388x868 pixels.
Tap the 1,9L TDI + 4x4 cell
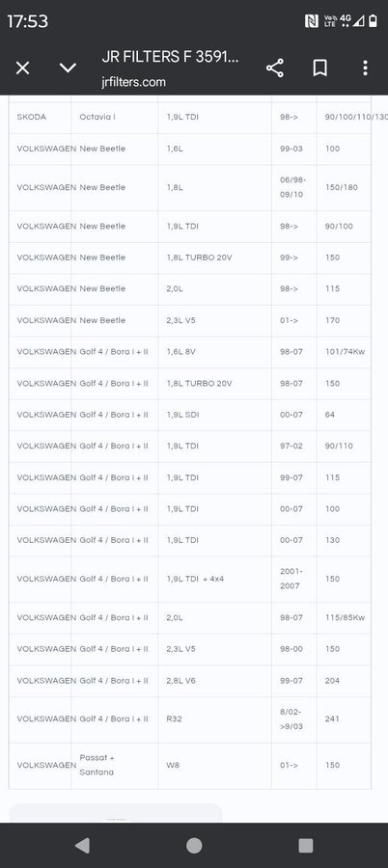pos(214,579)
